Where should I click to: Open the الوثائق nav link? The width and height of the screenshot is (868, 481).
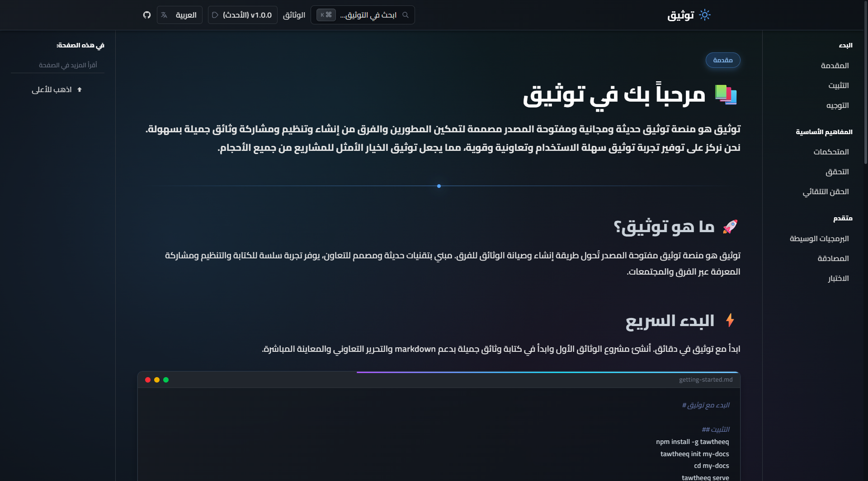(x=294, y=15)
